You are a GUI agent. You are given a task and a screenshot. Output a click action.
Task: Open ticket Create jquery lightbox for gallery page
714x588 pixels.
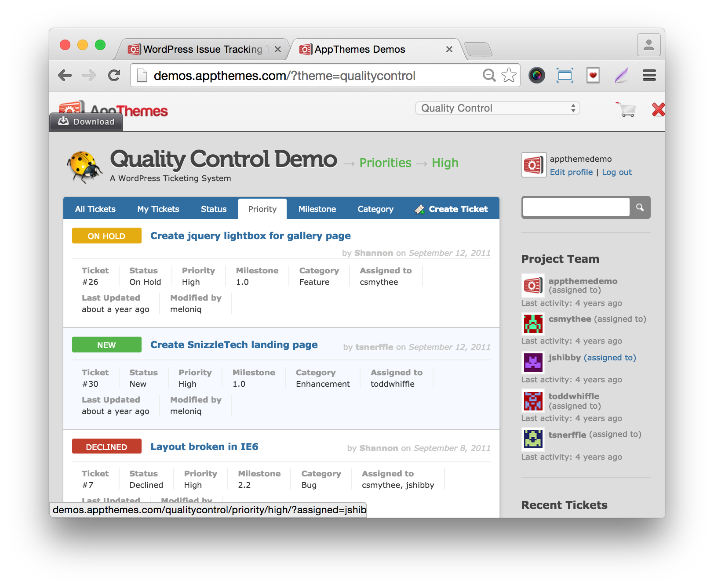[250, 236]
